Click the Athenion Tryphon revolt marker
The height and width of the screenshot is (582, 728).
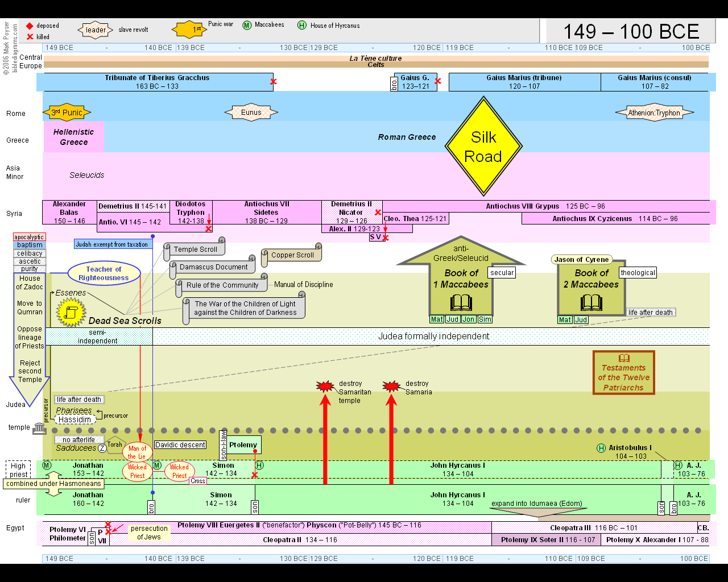654,113
